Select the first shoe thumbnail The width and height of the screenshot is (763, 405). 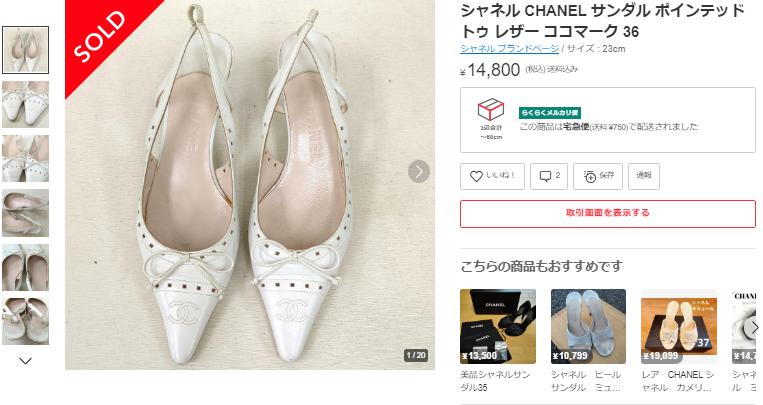click(26, 50)
